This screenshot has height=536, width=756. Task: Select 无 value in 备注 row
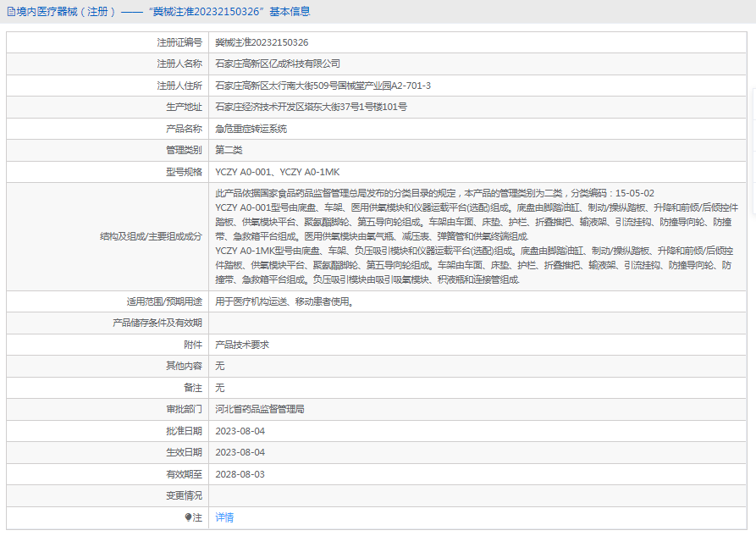(220, 388)
